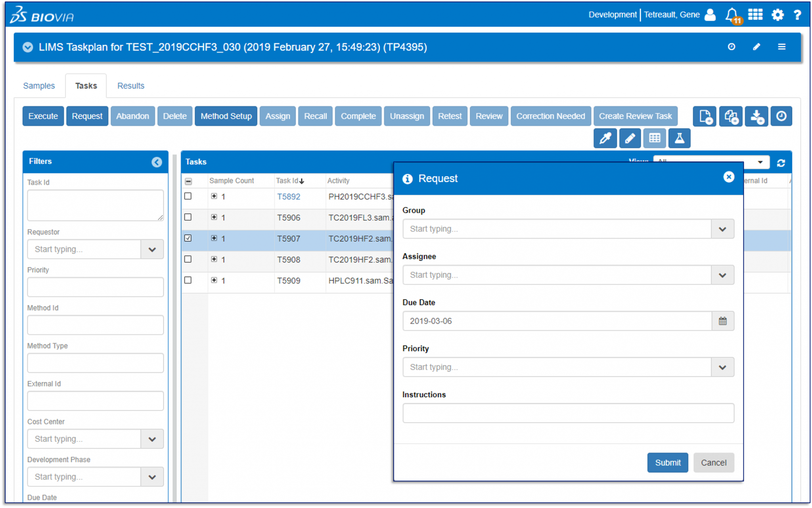Switch to the Samples tab
812x508 pixels.
coord(39,86)
